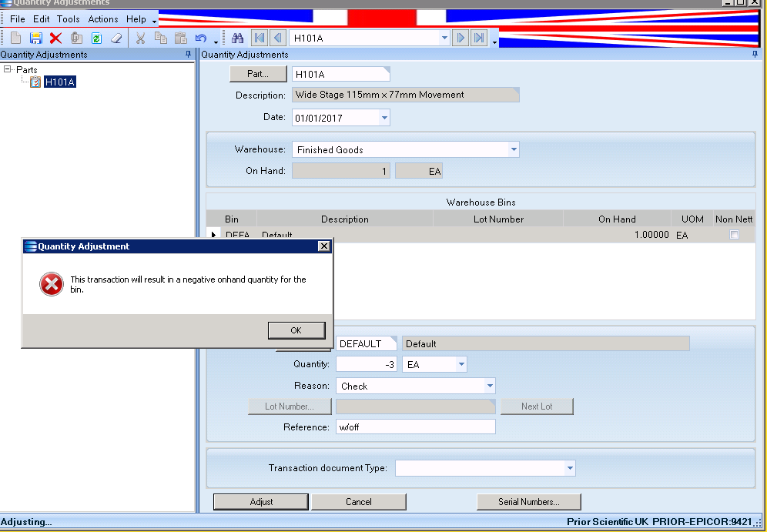Open the Warehouse Finished Goods dropdown

tap(513, 149)
